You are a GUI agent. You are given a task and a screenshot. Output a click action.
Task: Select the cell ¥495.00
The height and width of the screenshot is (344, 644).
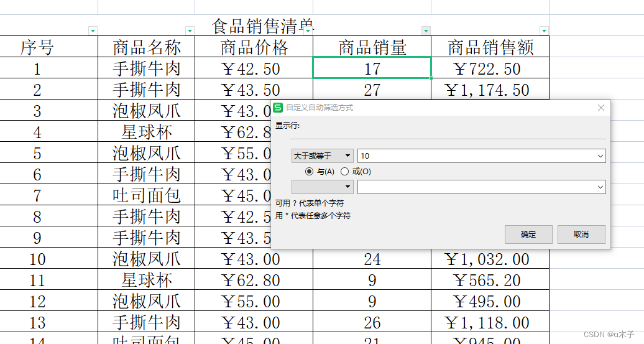[490, 301]
